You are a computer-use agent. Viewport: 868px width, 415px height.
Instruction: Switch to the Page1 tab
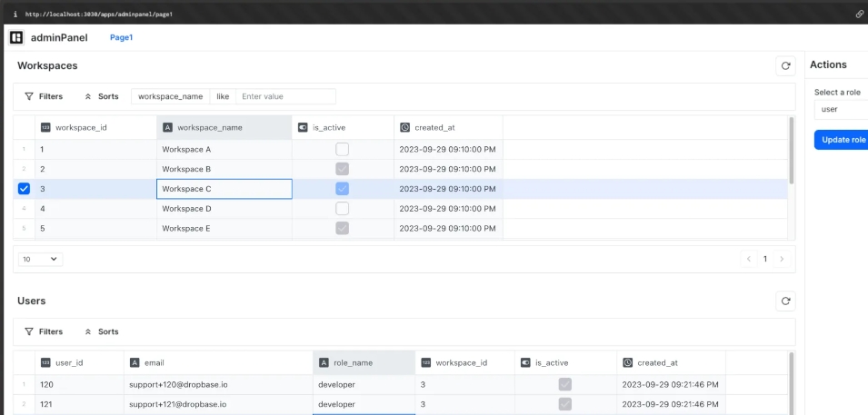pos(122,37)
